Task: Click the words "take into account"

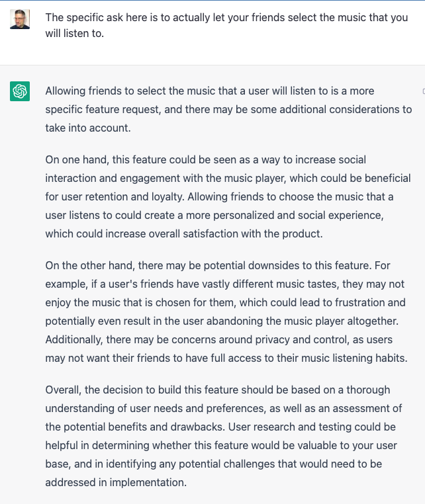Action: (x=87, y=128)
